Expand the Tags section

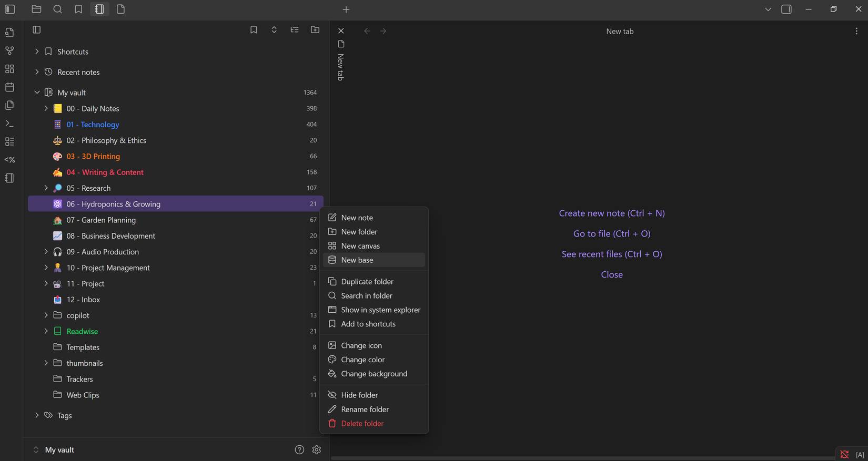tap(37, 415)
